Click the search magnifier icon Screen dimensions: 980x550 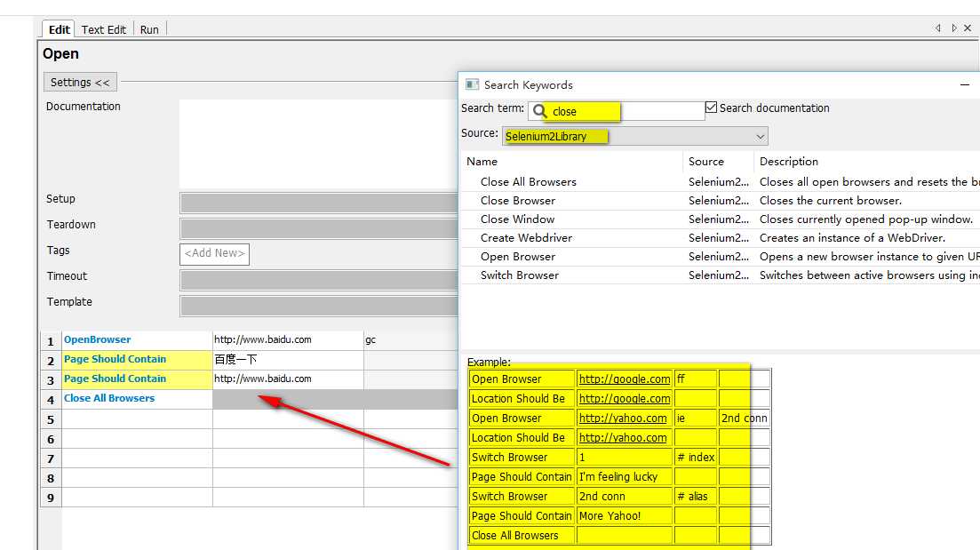pyautogui.click(x=540, y=111)
